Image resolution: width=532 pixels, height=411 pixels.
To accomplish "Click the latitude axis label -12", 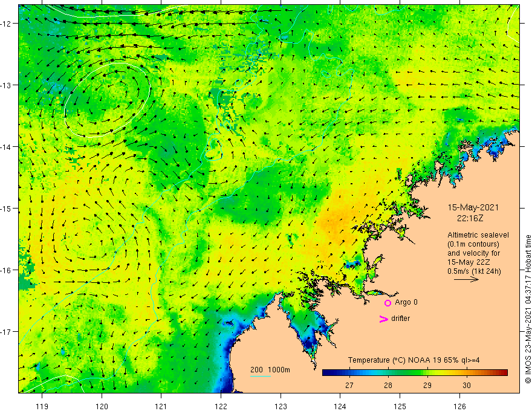I will point(6,24).
